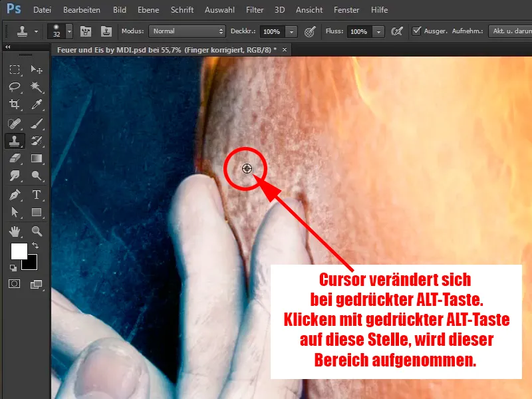Select the Dodge tool

[x=37, y=176]
